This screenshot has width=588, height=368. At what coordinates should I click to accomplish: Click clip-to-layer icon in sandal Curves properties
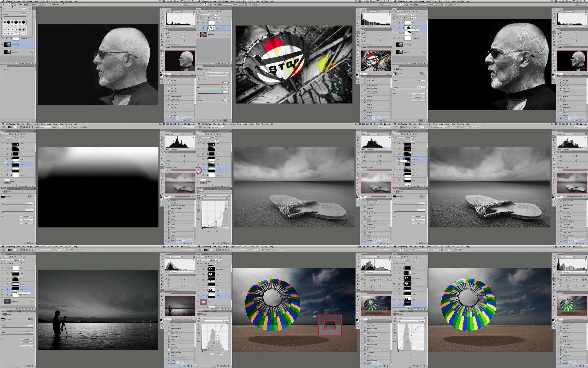point(214,243)
